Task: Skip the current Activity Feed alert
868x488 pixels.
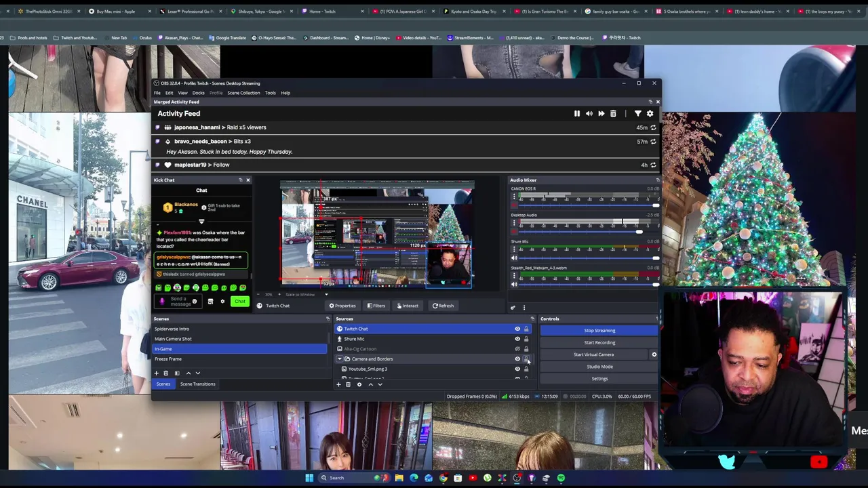Action: (x=601, y=114)
